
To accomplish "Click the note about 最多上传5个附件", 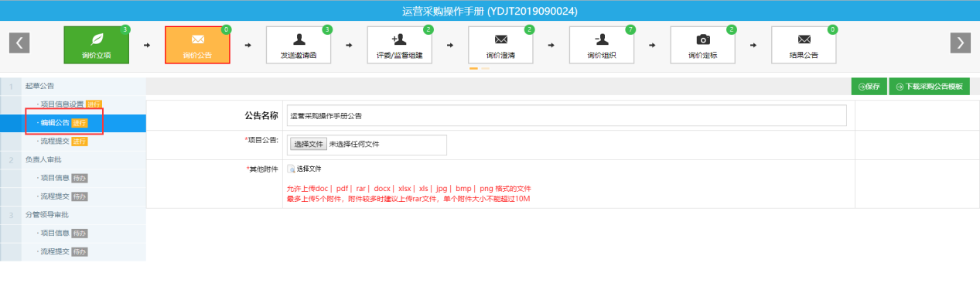I will pyautogui.click(x=408, y=199).
